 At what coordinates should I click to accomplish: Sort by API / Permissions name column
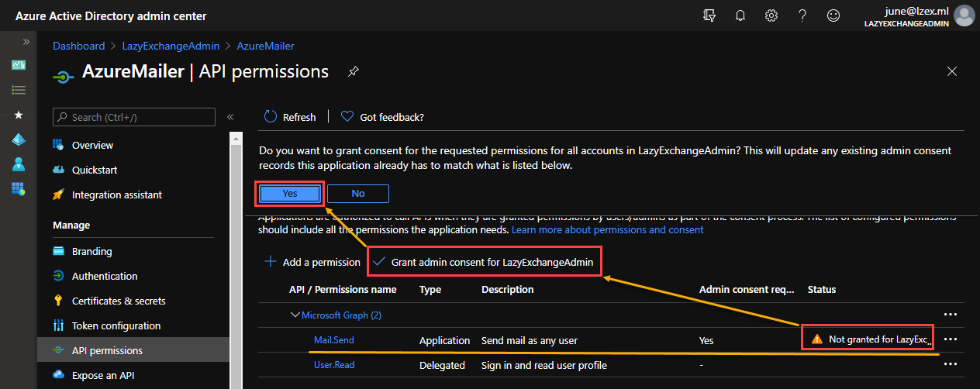coord(343,290)
